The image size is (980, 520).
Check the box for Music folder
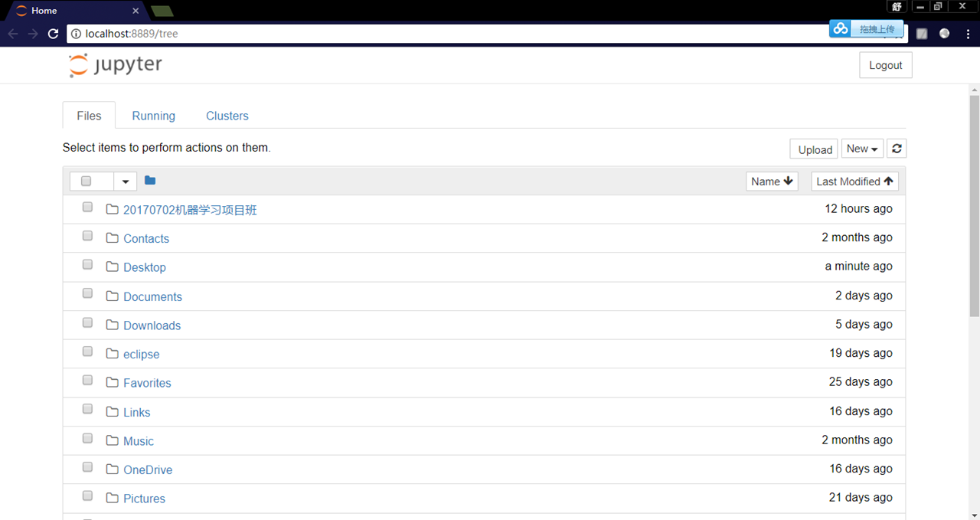[x=87, y=438]
